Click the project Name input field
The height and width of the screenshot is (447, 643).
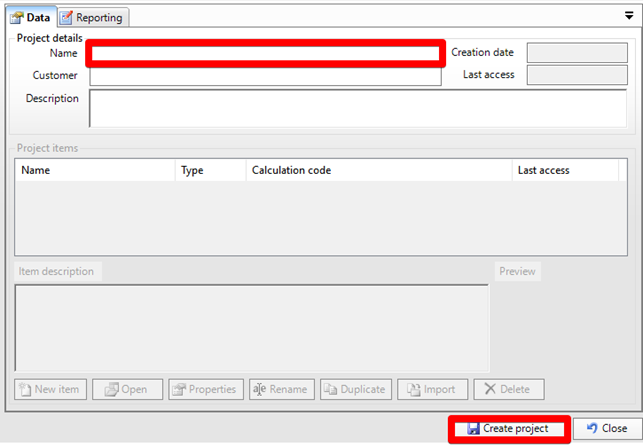[x=265, y=53]
